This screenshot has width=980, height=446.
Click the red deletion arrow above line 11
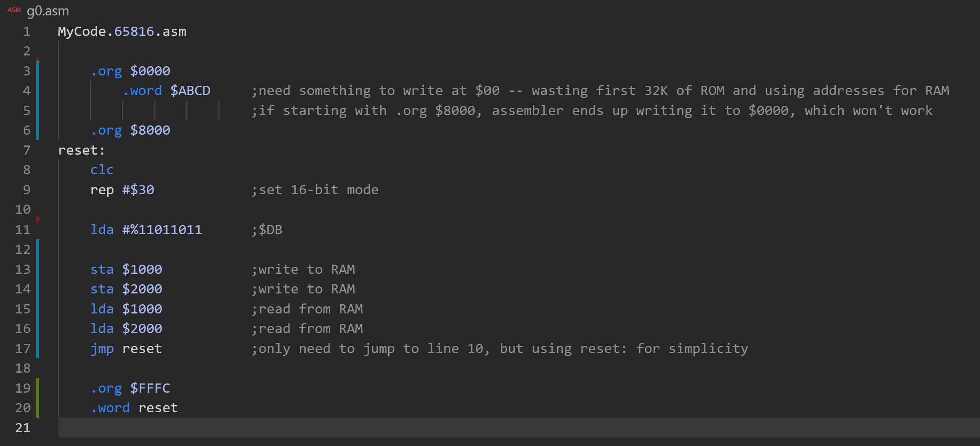[38, 219]
